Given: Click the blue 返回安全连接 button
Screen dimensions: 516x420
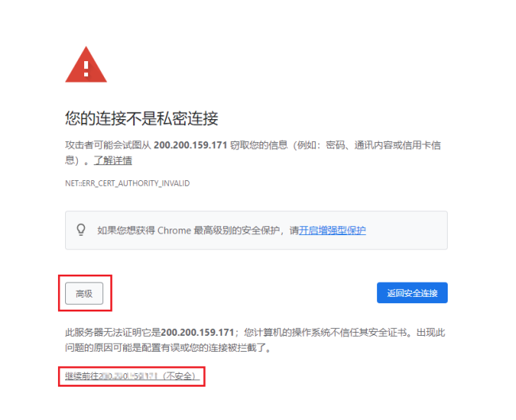Looking at the screenshot, I should click(412, 293).
